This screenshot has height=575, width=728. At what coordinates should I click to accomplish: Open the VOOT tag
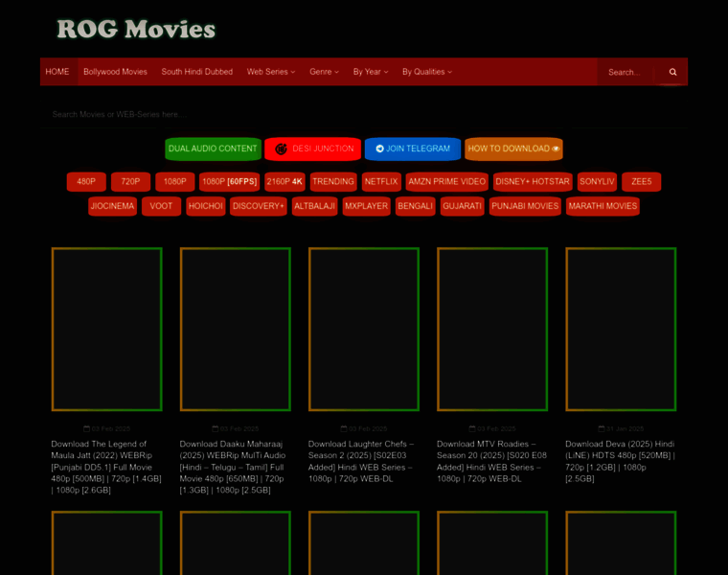click(x=161, y=206)
